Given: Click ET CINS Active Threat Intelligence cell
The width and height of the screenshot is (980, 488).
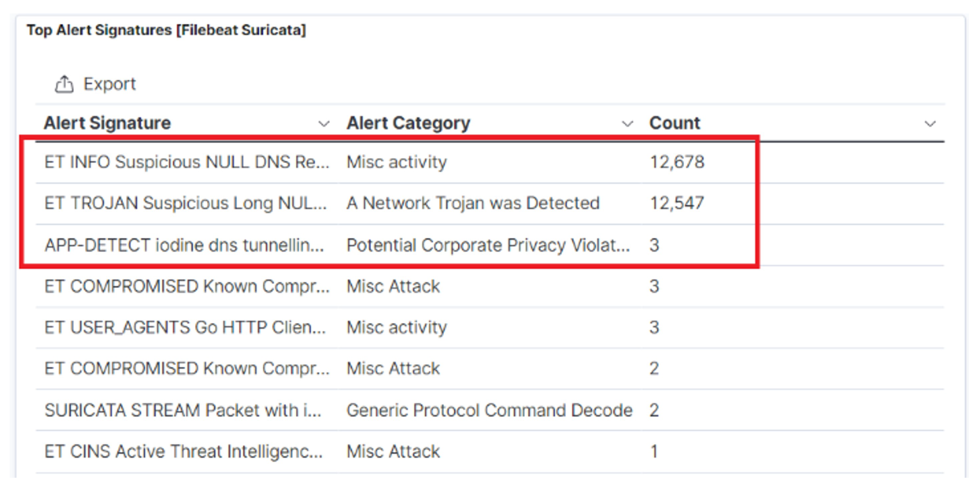Looking at the screenshot, I should [x=183, y=451].
